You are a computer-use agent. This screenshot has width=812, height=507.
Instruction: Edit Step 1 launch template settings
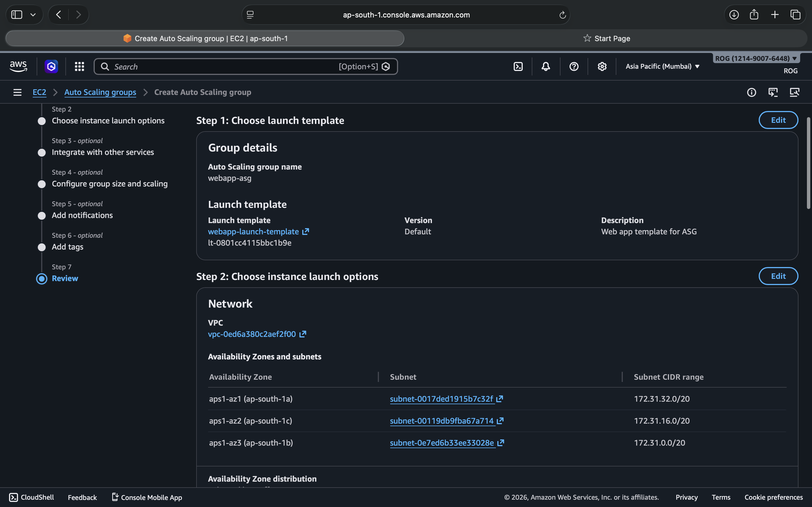[778, 120]
